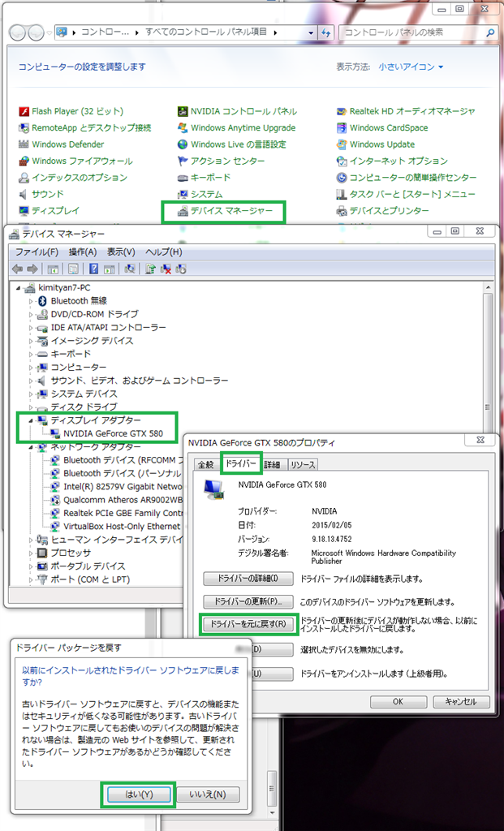Switch to ドライバー tab in properties dialog
Image resolution: width=504 pixels, height=831 pixels.
tap(241, 463)
